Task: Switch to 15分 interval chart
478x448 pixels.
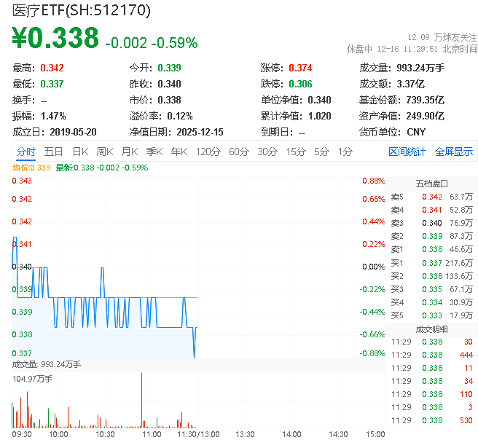Action: (295, 152)
